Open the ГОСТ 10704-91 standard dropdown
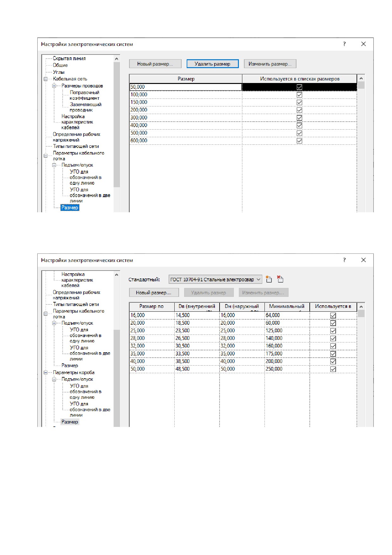Viewport: 392px width, 555px height. pyautogui.click(x=215, y=279)
